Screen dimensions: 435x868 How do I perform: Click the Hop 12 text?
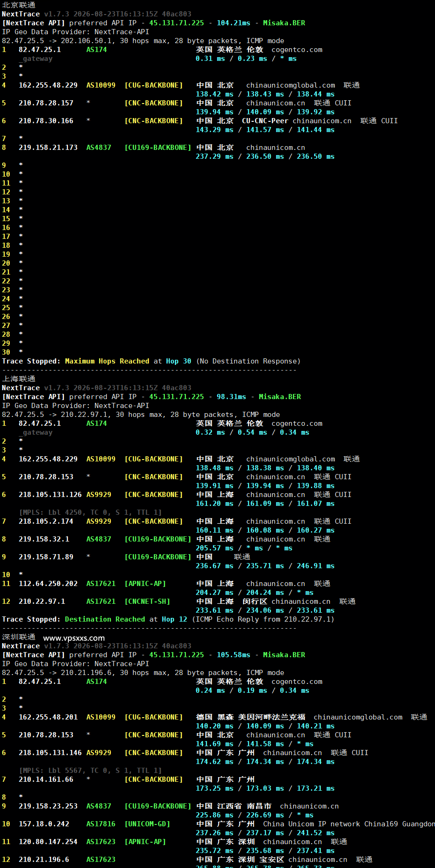point(174,619)
